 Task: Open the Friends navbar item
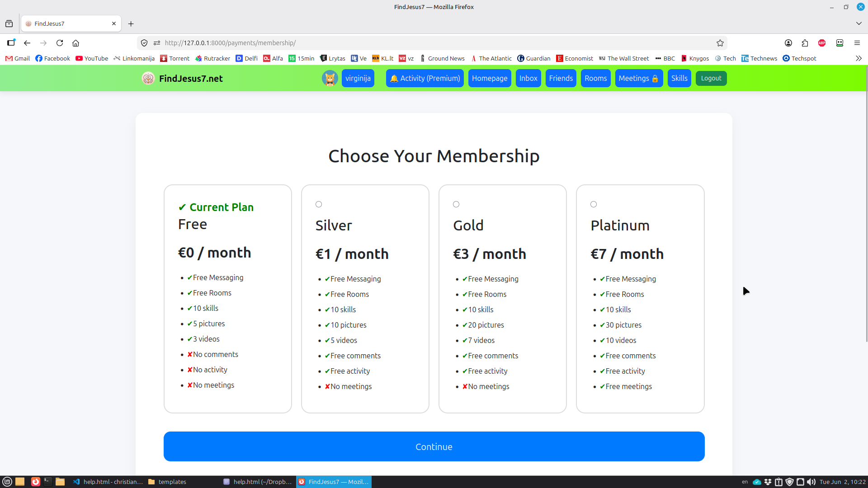pyautogui.click(x=561, y=78)
